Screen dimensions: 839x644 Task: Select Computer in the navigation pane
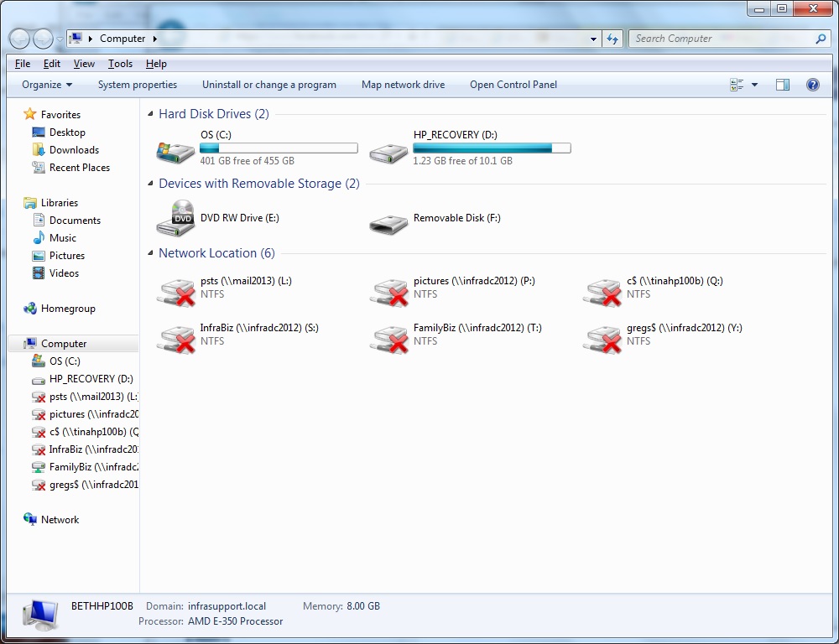[x=73, y=344]
